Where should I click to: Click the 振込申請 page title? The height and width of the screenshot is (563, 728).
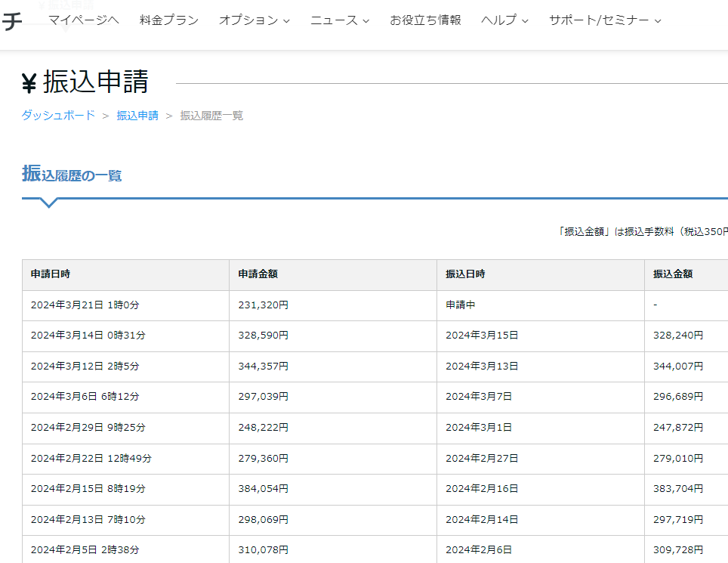tap(96, 82)
